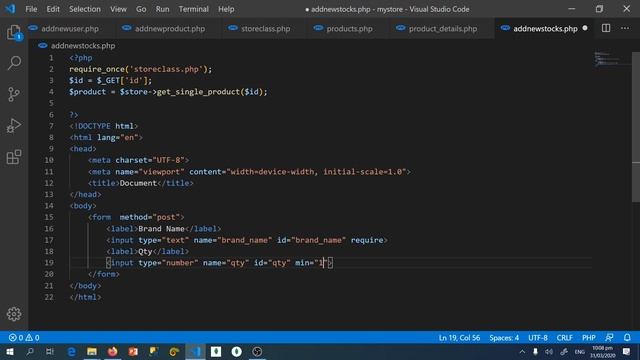Open the Source Control view
The image size is (640, 360).
[x=14, y=94]
